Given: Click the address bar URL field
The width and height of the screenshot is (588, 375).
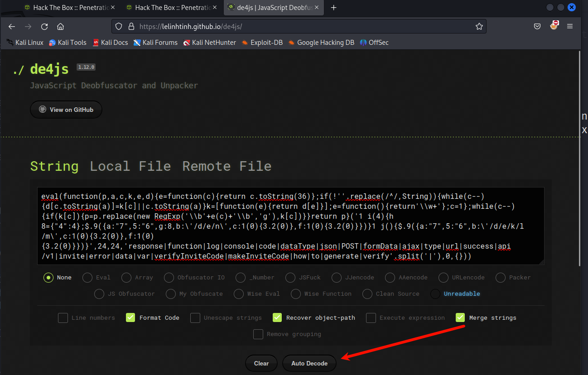Looking at the screenshot, I should (x=299, y=26).
